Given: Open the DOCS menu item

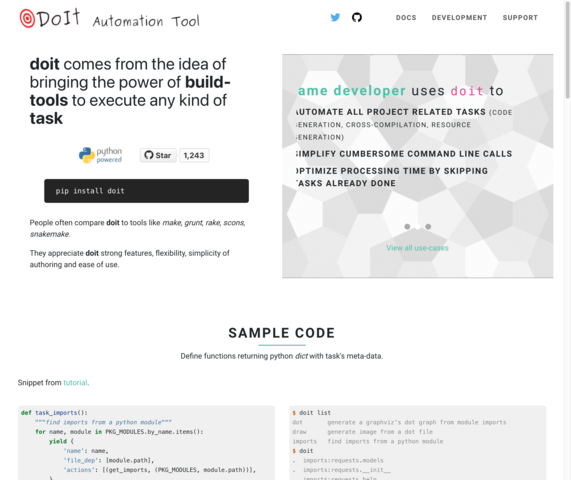Looking at the screenshot, I should [406, 17].
